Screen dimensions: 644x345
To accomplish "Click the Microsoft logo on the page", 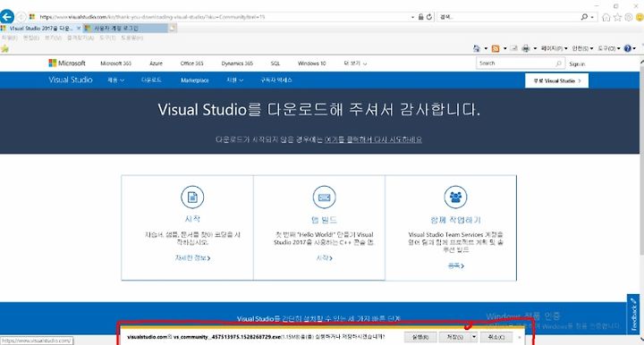I will click(67, 63).
